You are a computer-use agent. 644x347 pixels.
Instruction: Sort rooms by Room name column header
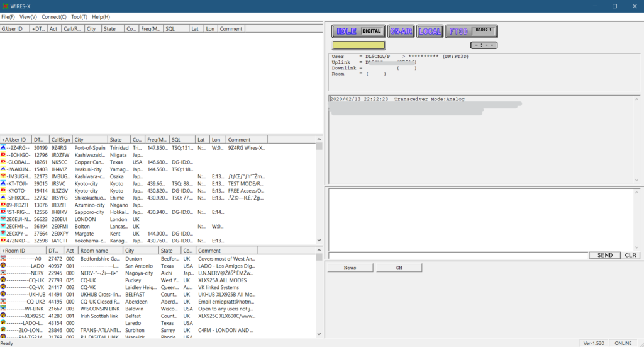point(101,251)
